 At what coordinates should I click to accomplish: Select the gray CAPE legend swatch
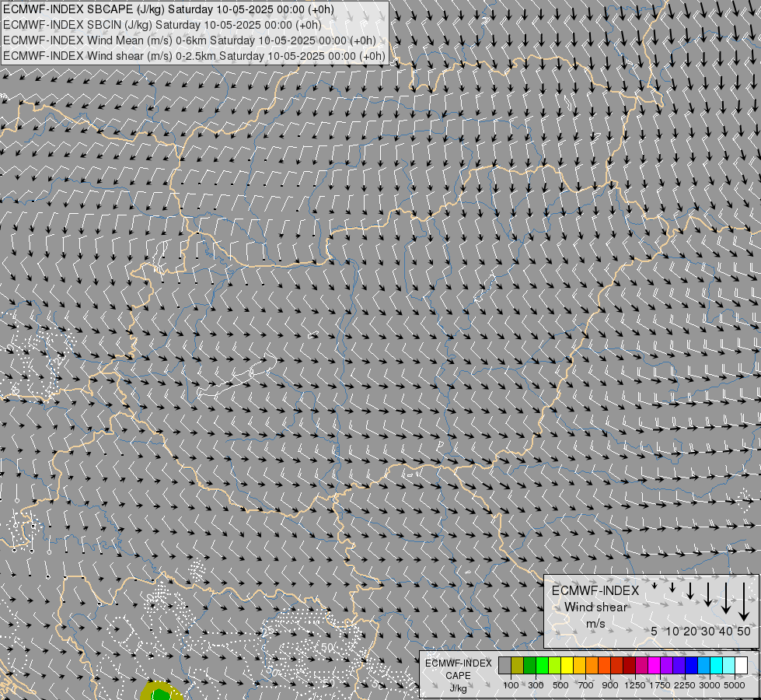[504, 665]
